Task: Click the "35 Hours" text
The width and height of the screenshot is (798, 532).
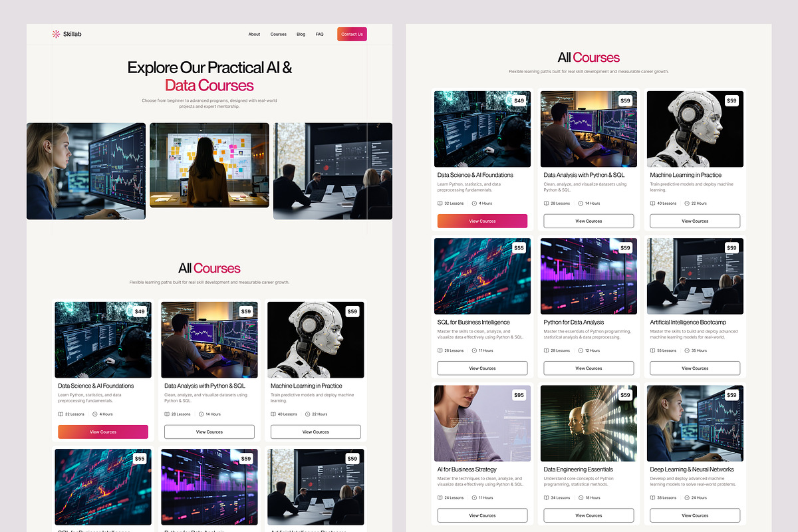Action: click(x=700, y=350)
